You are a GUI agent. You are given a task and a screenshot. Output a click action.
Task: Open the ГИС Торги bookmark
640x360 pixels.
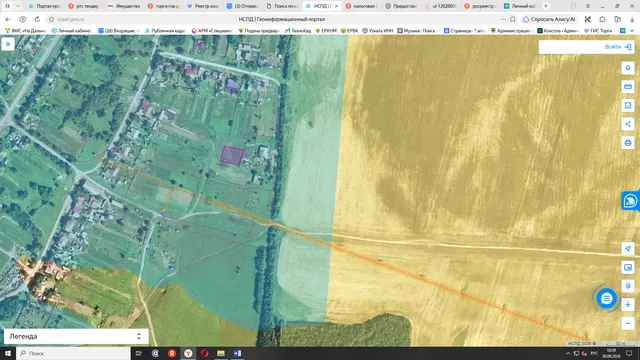pyautogui.click(x=598, y=31)
